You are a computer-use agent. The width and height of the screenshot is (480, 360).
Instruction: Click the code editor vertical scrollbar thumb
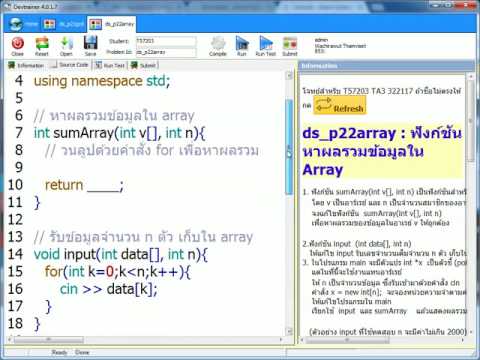coord(289,147)
